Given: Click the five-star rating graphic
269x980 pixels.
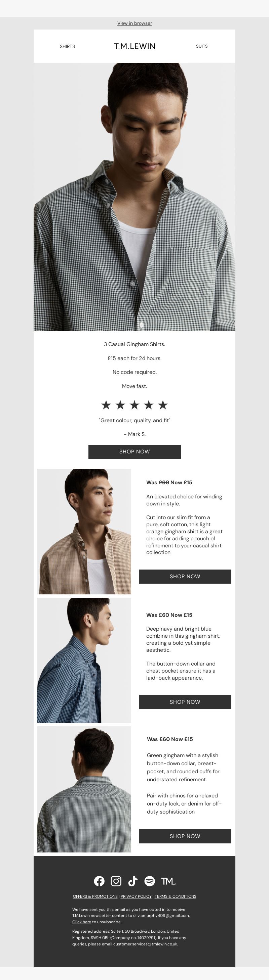Looking at the screenshot, I should point(134,405).
